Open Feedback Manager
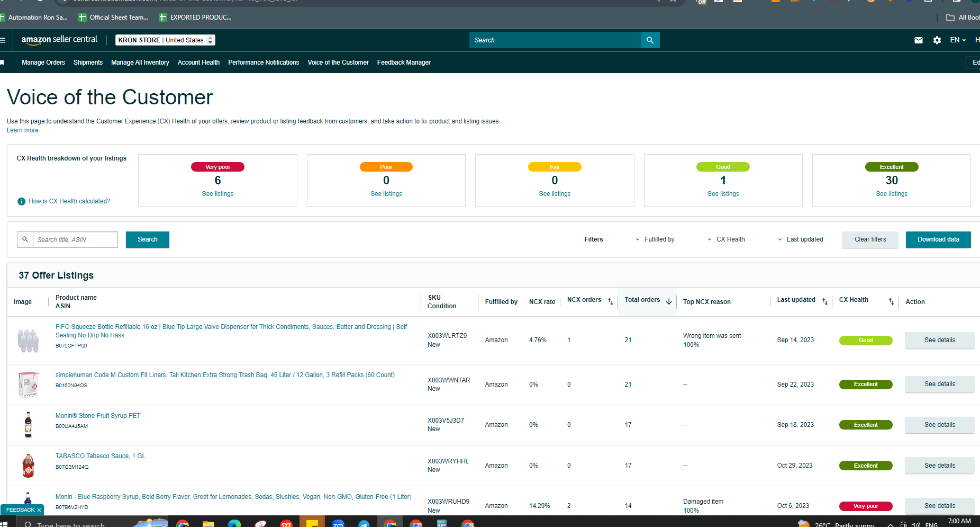The image size is (980, 527). click(x=404, y=62)
